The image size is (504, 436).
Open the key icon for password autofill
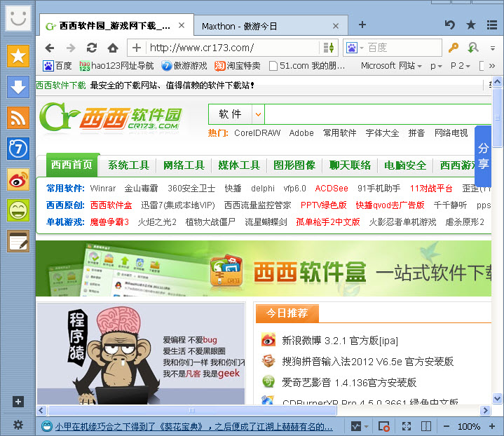coord(454,48)
